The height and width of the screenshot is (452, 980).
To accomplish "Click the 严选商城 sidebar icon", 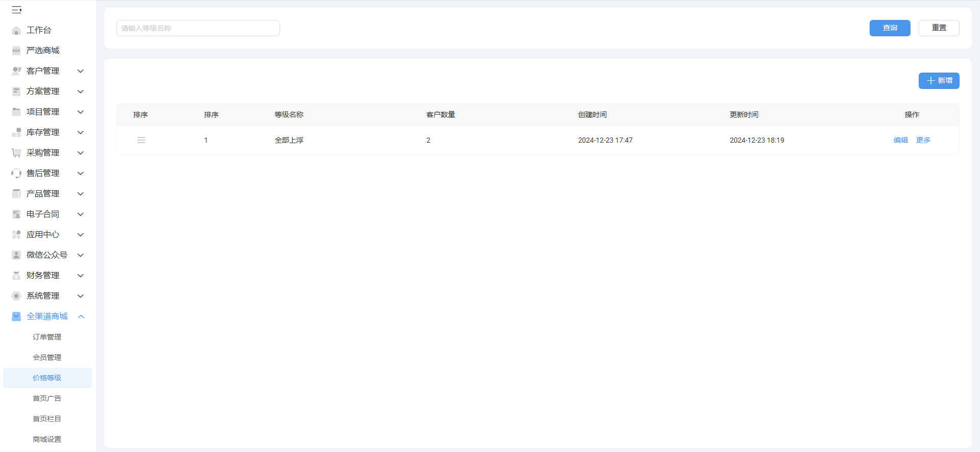I will pyautogui.click(x=16, y=51).
